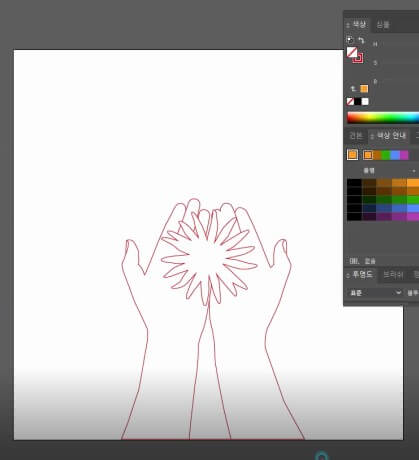Select the bright orange swatch in the color grid
Image resolution: width=419 pixels, height=460 pixels.
coord(413,183)
